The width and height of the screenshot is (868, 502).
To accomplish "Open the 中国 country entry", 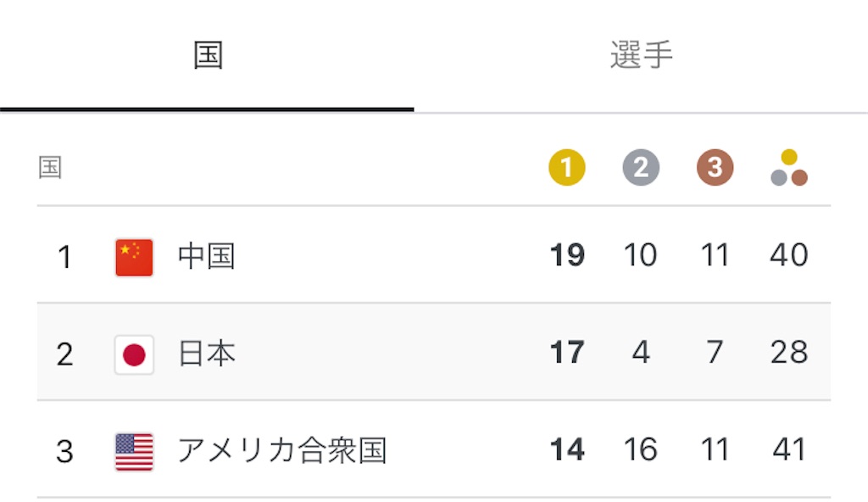I will coord(207,257).
